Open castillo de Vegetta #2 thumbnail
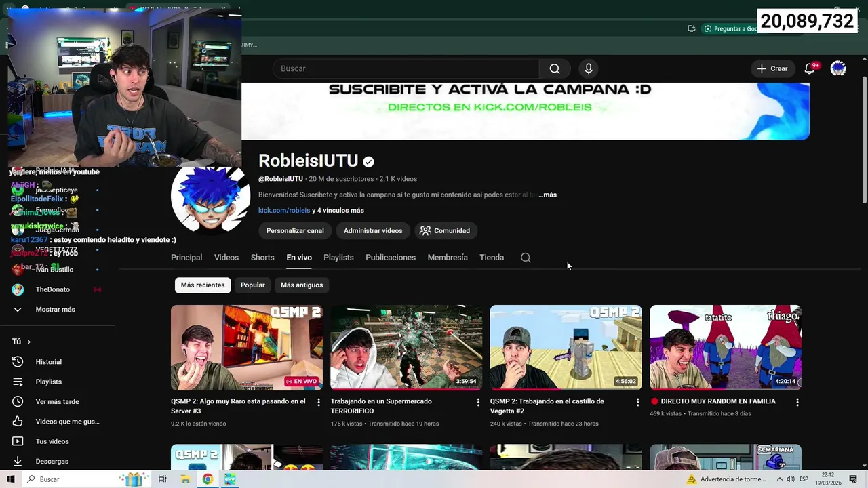 coord(566,348)
